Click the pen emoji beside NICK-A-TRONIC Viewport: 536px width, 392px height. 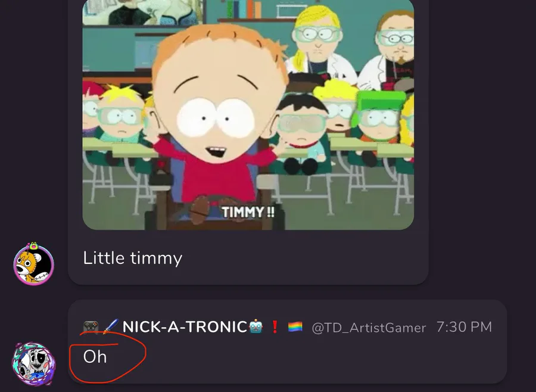click(110, 326)
